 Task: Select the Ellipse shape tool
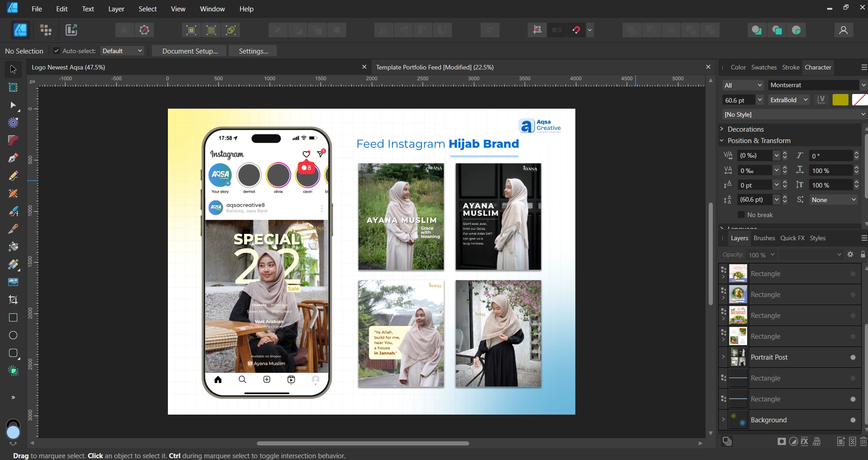click(13, 335)
